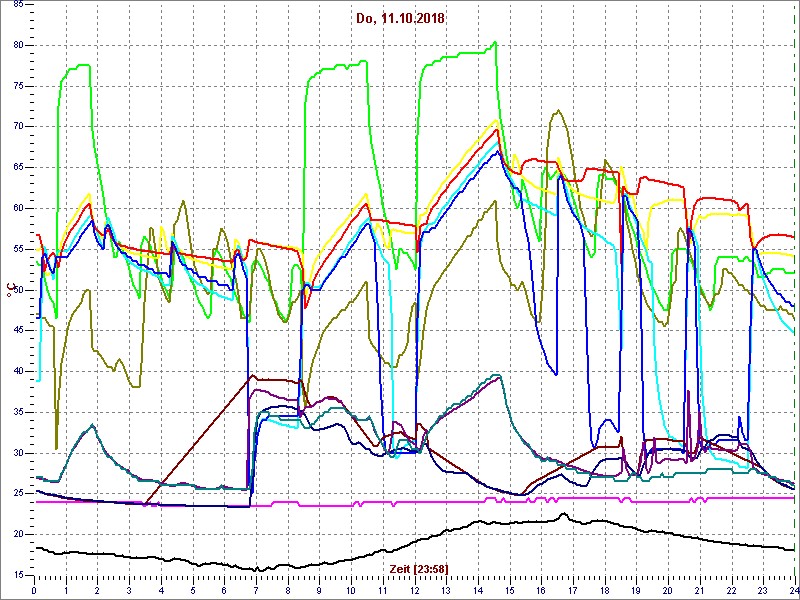Select the 85 temperature axis label
This screenshot has width=800, height=600.
16,4
